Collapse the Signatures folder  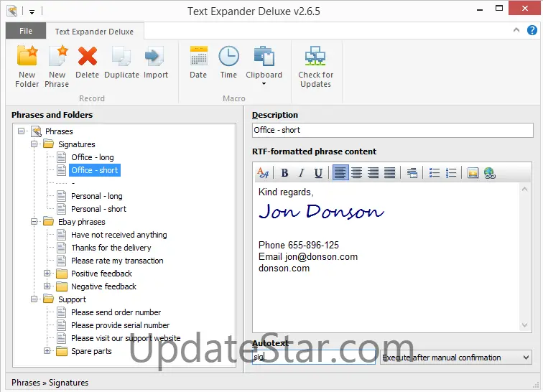34,144
